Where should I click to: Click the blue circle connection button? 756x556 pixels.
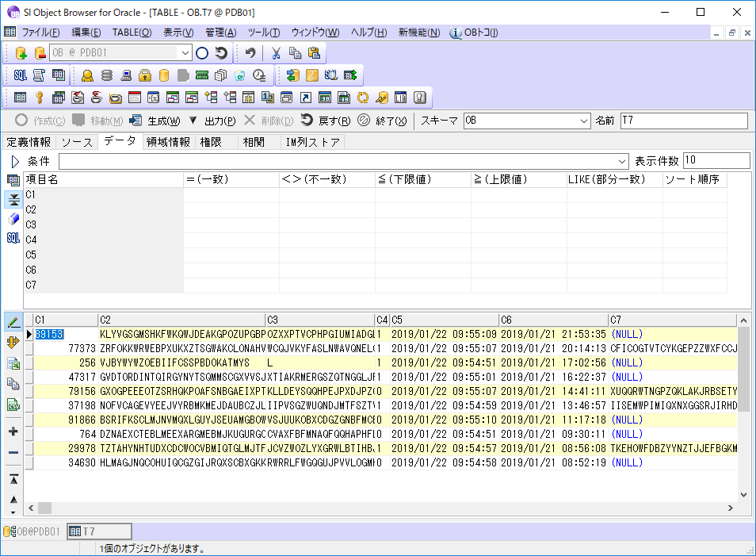(x=202, y=53)
